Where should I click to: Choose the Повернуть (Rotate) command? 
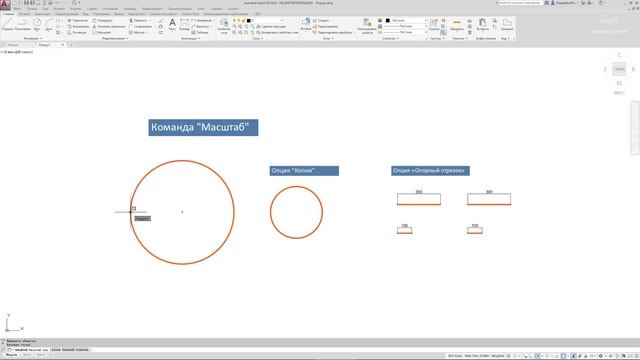click(x=102, y=20)
